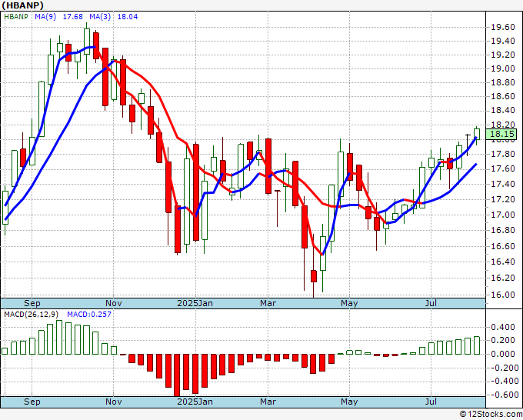Click the Mar label on price chart axis
Viewport: 523px width, 420px height.
coord(268,303)
